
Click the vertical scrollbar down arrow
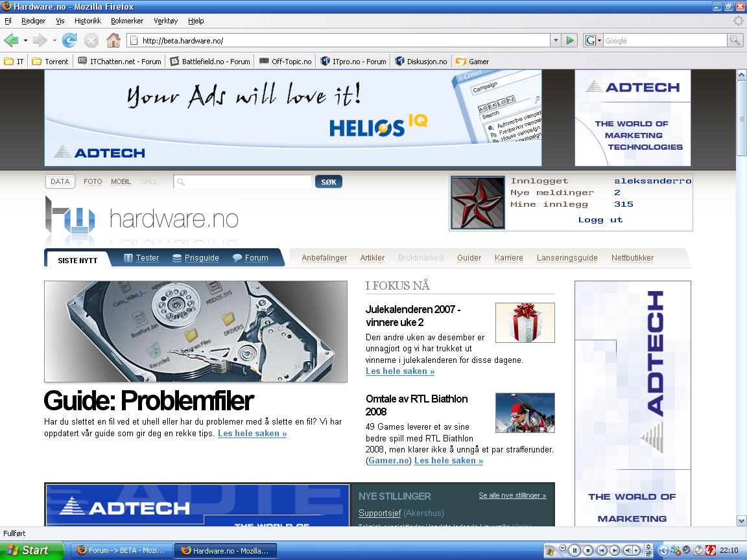coord(741,520)
